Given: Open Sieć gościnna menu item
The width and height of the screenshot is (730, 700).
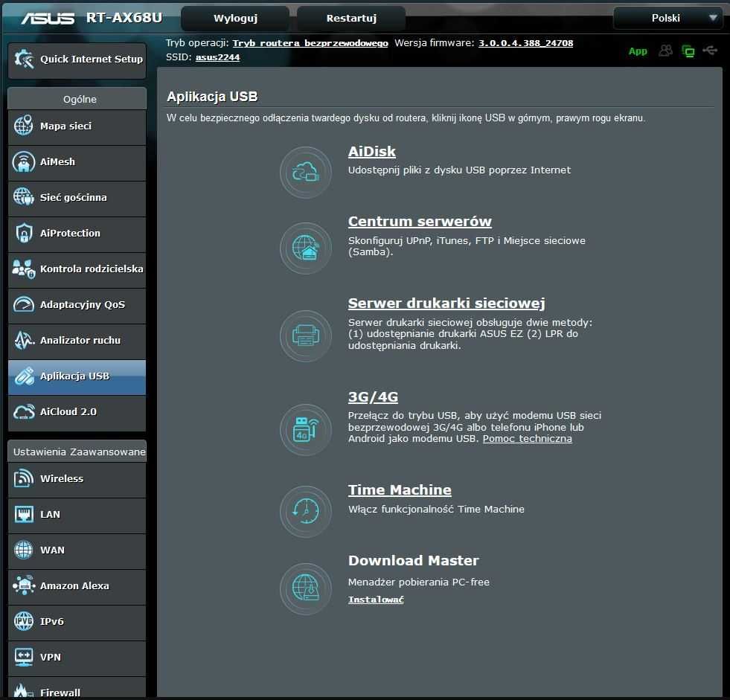Looking at the screenshot, I should click(x=77, y=197).
